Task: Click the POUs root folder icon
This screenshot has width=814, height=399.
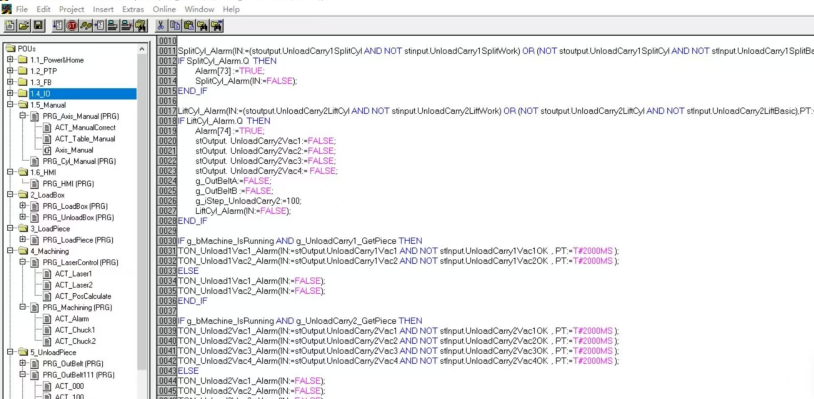Action: pos(10,48)
